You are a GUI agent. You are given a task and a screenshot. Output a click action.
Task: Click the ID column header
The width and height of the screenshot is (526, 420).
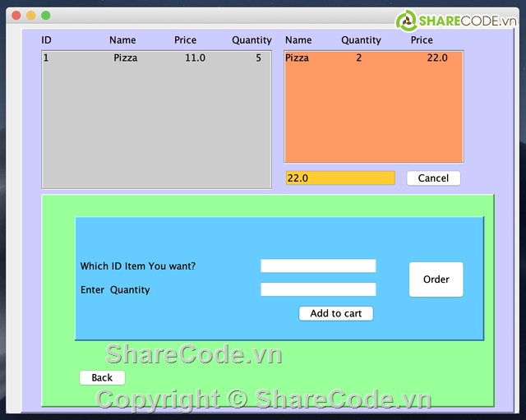[x=47, y=40]
